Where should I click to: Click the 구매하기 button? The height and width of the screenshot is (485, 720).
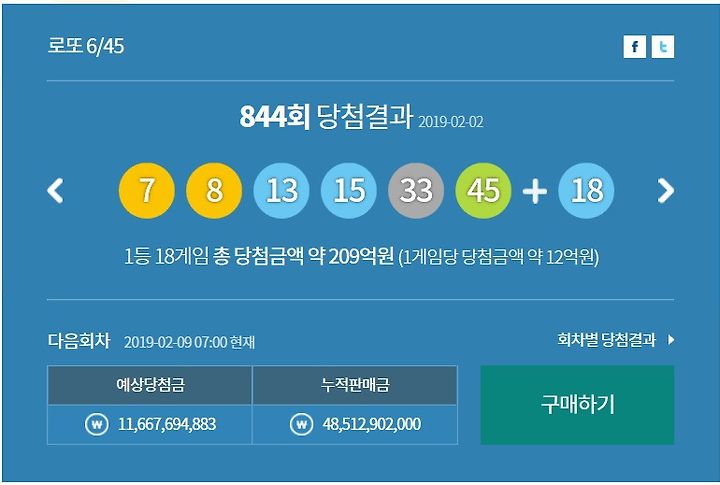click(577, 405)
